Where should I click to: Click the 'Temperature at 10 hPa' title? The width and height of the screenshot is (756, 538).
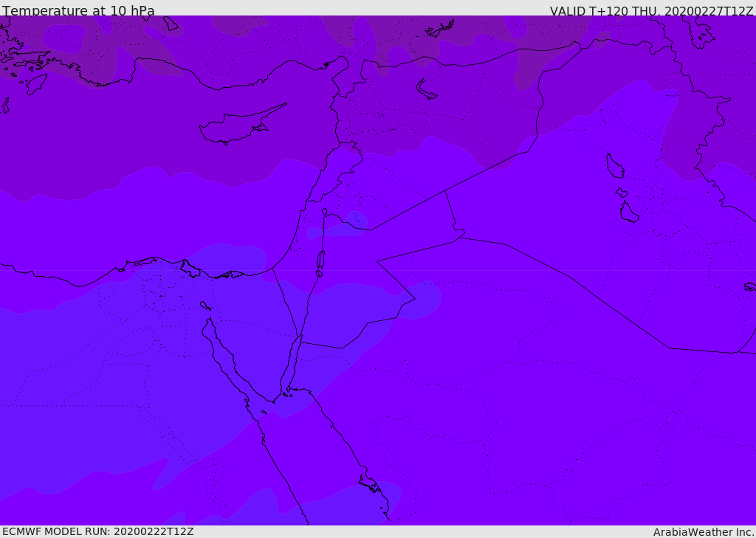[78, 10]
